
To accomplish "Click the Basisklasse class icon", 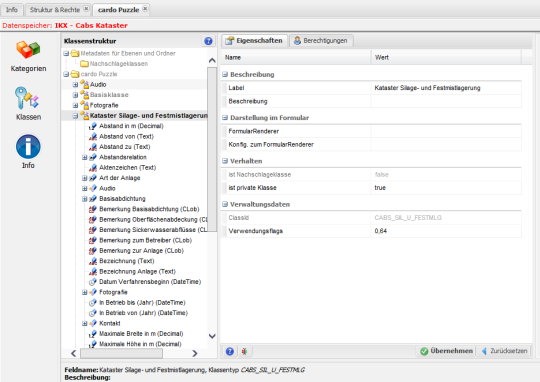I will click(85, 94).
